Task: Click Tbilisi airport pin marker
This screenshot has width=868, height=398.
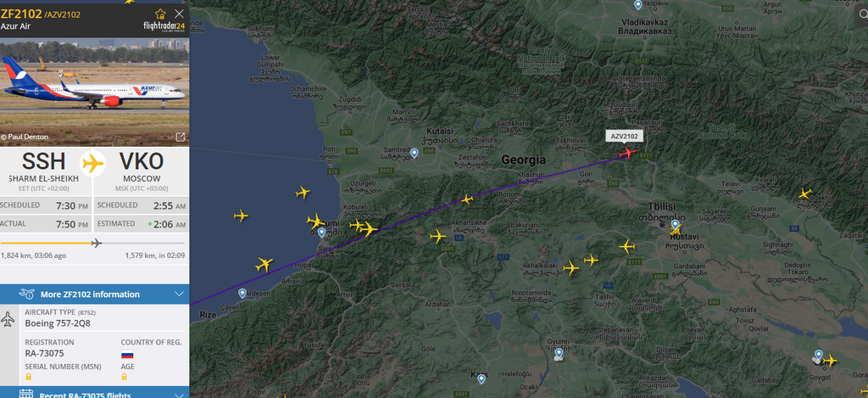Action: [676, 225]
